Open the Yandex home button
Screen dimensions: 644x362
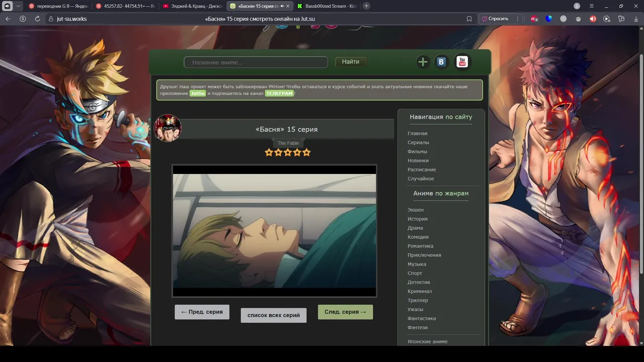pos(23,19)
